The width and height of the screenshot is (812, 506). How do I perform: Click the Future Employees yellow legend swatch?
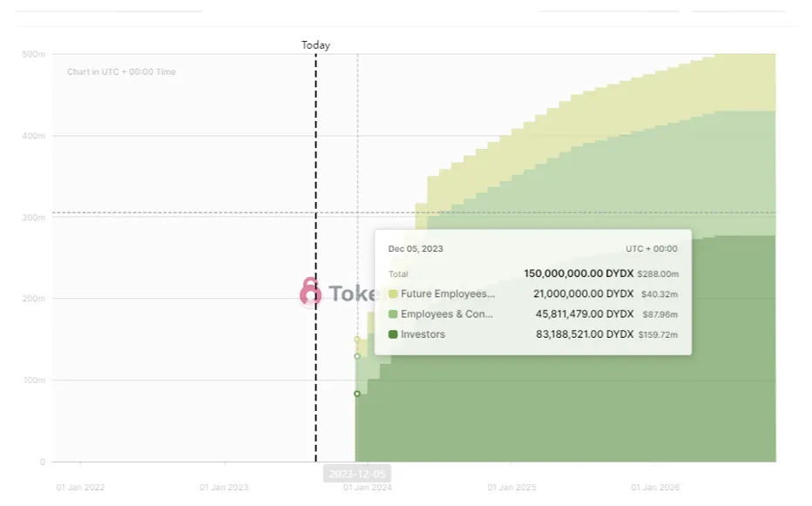pyautogui.click(x=393, y=293)
